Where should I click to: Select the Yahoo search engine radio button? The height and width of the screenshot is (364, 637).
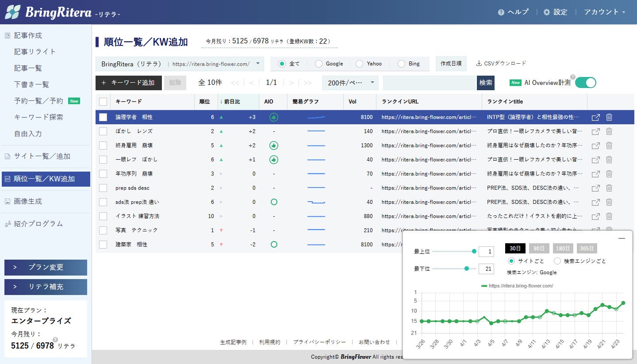pyautogui.click(x=359, y=64)
